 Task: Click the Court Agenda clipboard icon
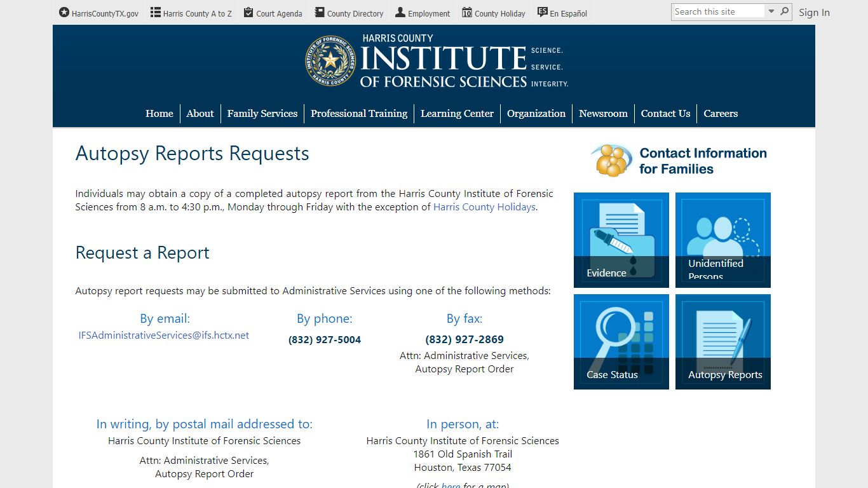coord(248,12)
